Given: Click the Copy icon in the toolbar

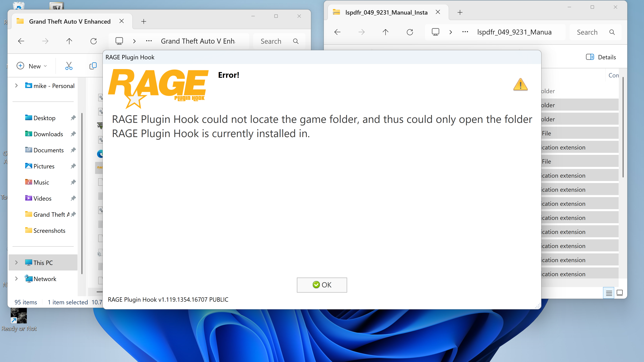Looking at the screenshot, I should (x=93, y=66).
